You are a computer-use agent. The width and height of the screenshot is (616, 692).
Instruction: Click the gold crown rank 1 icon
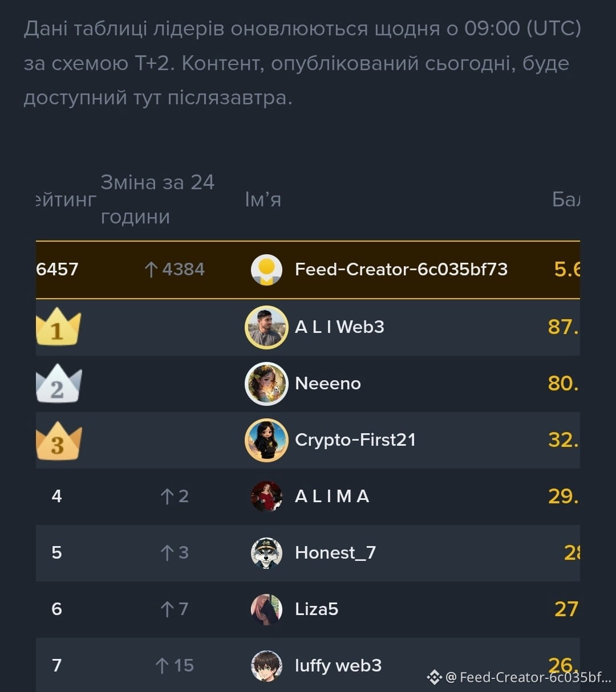click(x=58, y=328)
